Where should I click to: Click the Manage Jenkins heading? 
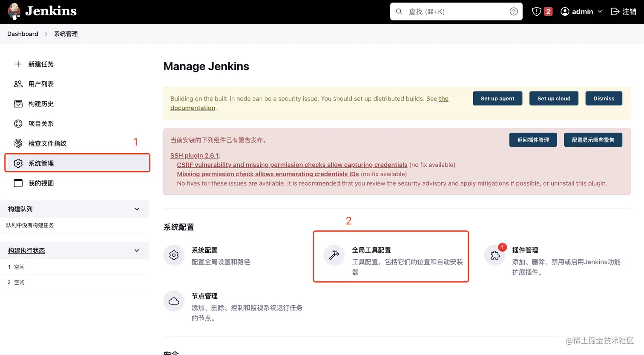206,66
